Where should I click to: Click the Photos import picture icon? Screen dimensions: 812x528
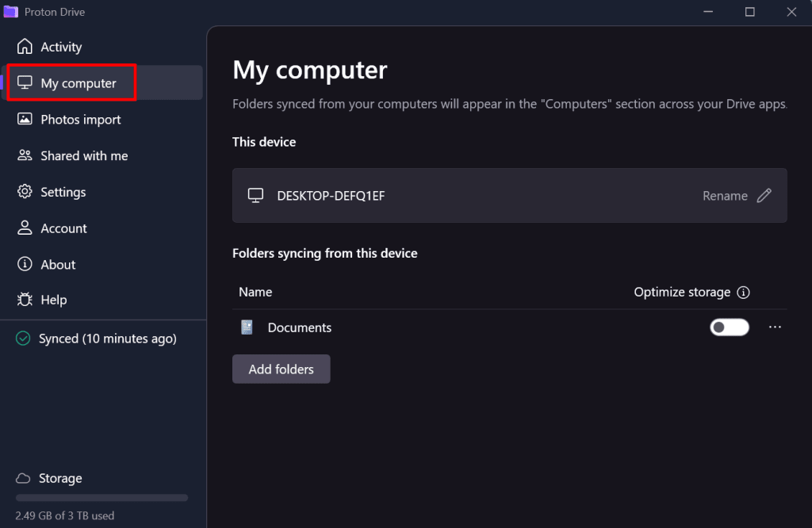(25, 119)
